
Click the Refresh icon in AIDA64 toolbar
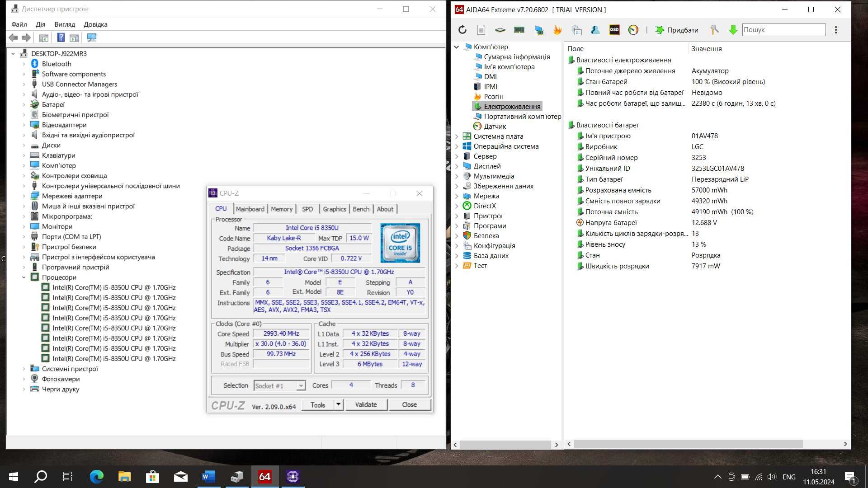[462, 30]
